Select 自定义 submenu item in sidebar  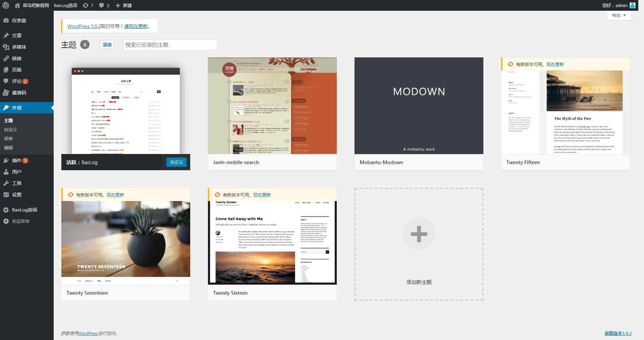10,130
